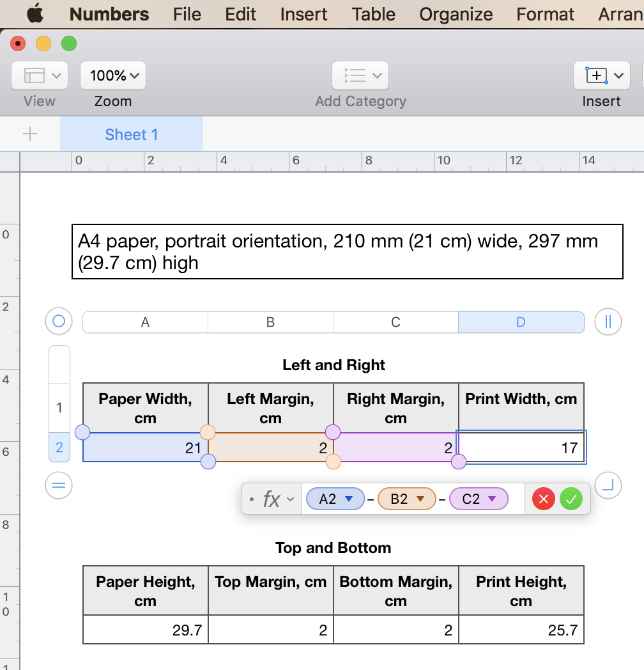644x670 pixels.
Task: Add a new sheet with plus button
Action: (30, 134)
